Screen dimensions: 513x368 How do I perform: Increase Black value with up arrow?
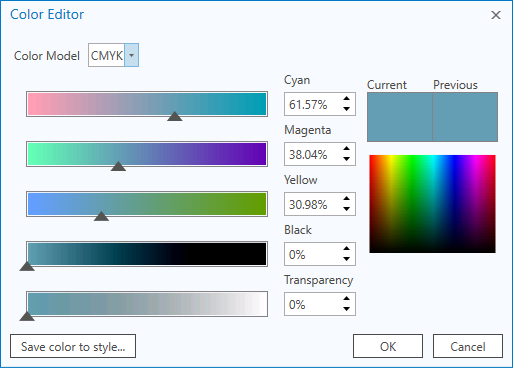click(347, 249)
